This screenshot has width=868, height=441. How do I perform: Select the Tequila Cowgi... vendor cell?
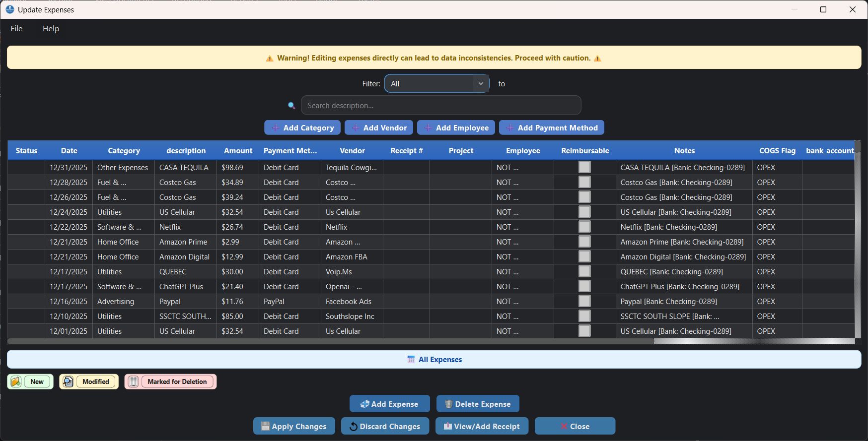pos(352,167)
